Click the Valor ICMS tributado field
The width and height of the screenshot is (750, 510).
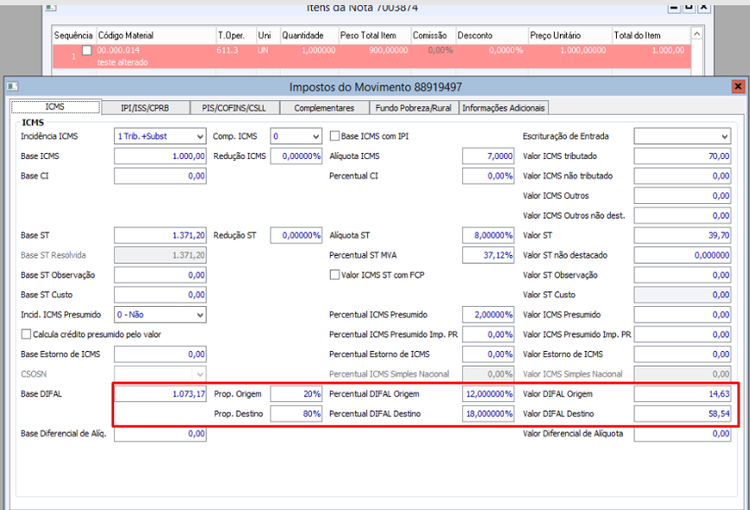pyautogui.click(x=683, y=156)
